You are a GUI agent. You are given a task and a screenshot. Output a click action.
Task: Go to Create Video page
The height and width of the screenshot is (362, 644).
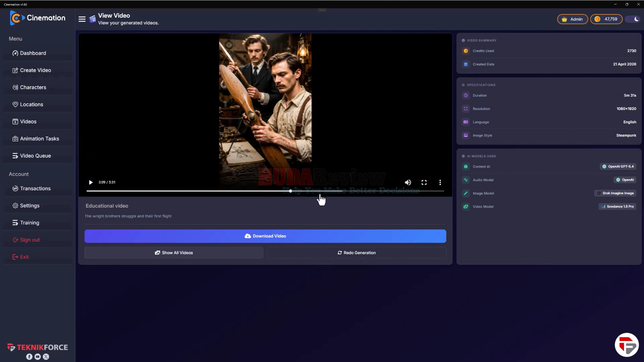pyautogui.click(x=38, y=70)
